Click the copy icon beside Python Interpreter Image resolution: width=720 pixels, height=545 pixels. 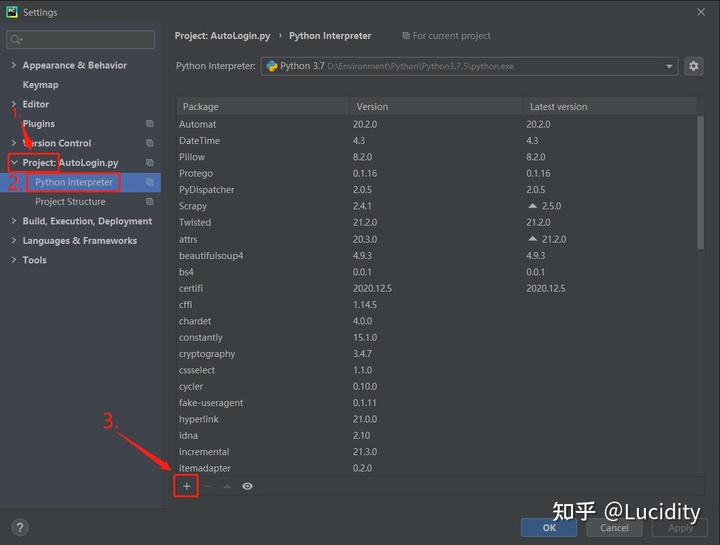pyautogui.click(x=150, y=182)
